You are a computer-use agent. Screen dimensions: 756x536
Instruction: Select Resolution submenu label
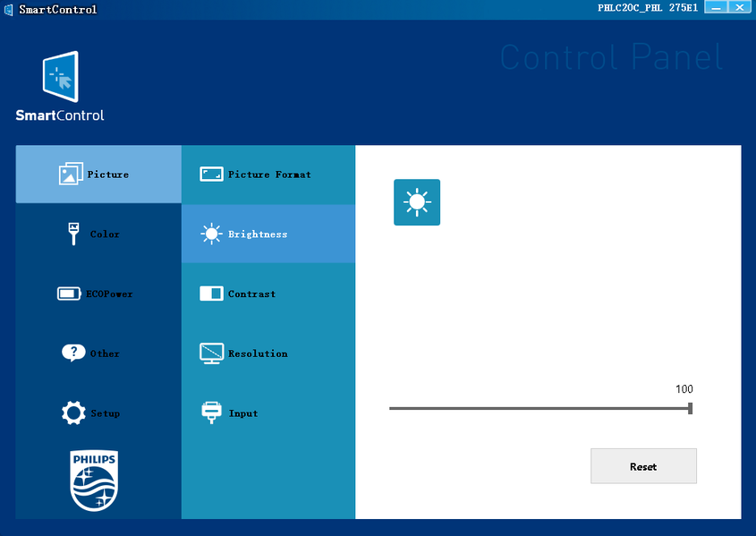(258, 353)
